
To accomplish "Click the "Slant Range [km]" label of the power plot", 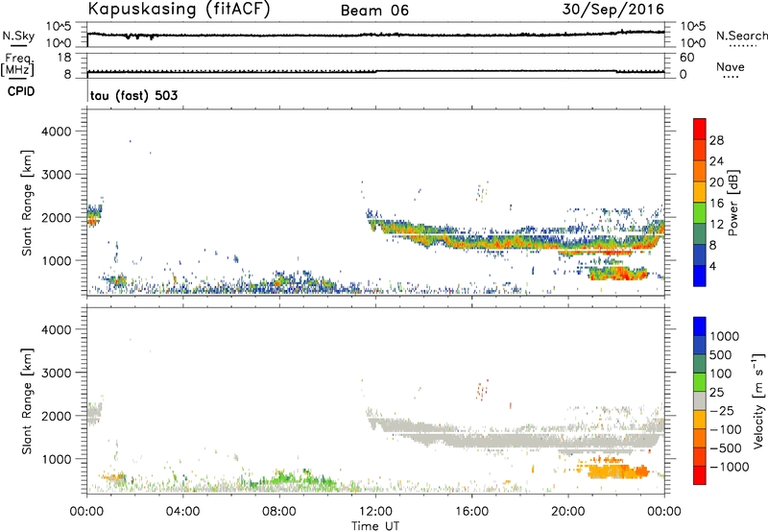I will point(27,203).
